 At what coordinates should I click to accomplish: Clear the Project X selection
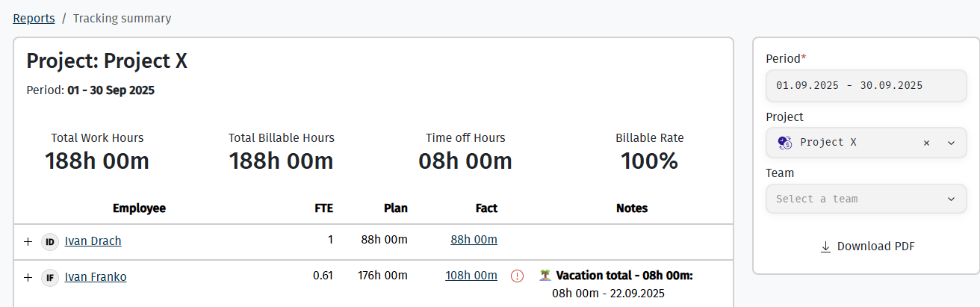coord(926,143)
